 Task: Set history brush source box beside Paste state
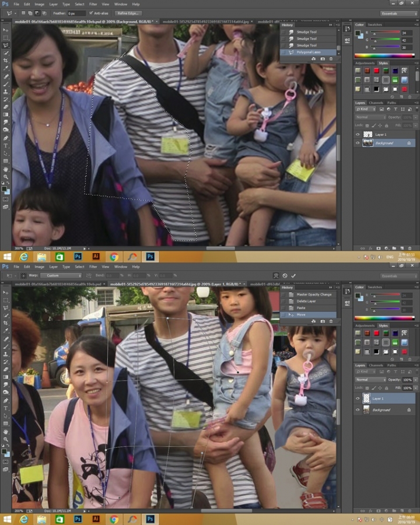[283, 307]
